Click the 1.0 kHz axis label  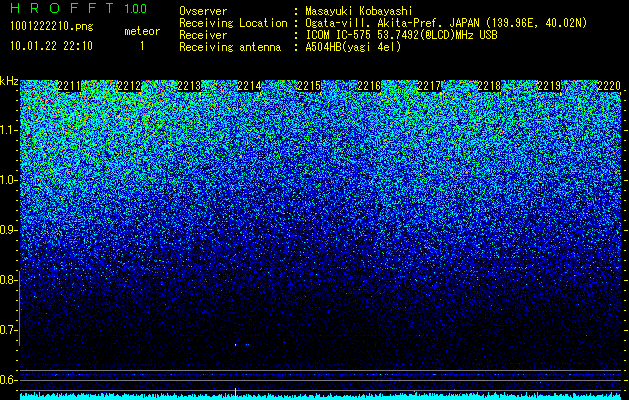(x=8, y=180)
